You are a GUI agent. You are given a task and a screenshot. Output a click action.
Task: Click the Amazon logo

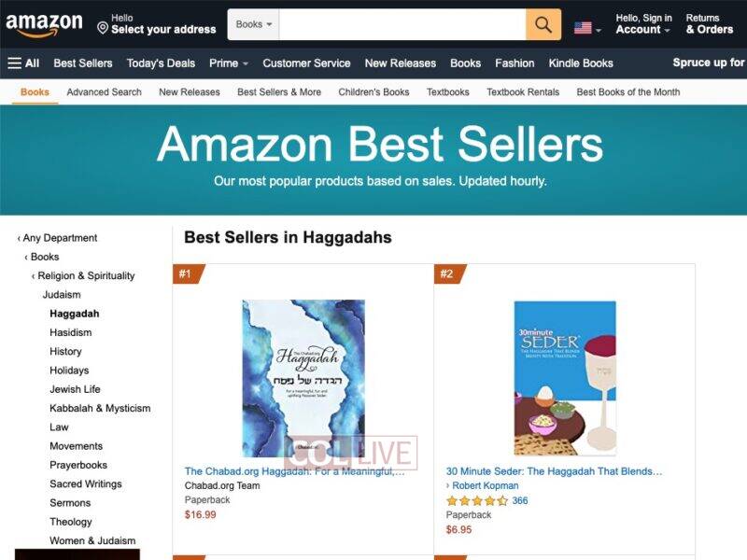[x=44, y=25]
